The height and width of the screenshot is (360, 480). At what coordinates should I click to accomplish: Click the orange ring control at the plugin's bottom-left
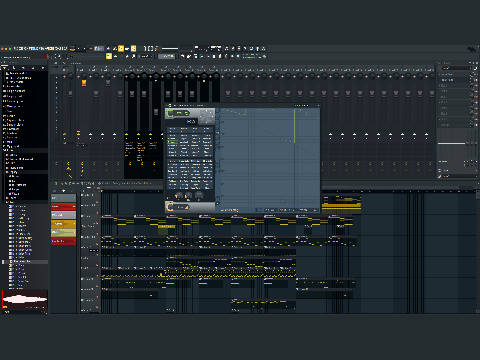[170, 207]
